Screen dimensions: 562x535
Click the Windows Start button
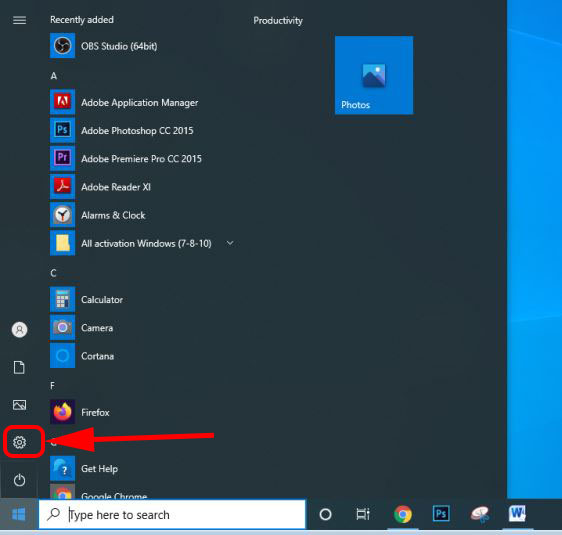19,515
